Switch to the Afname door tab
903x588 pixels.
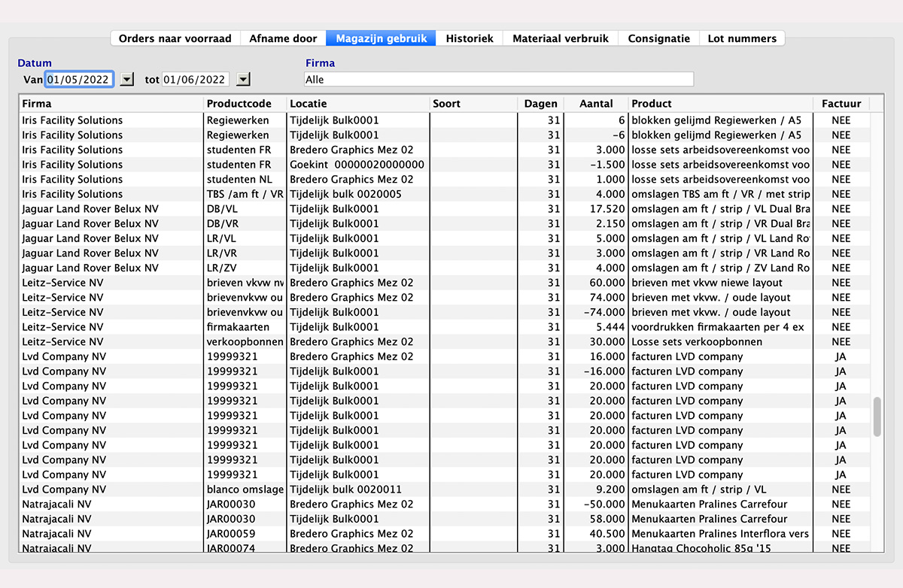[x=283, y=38]
